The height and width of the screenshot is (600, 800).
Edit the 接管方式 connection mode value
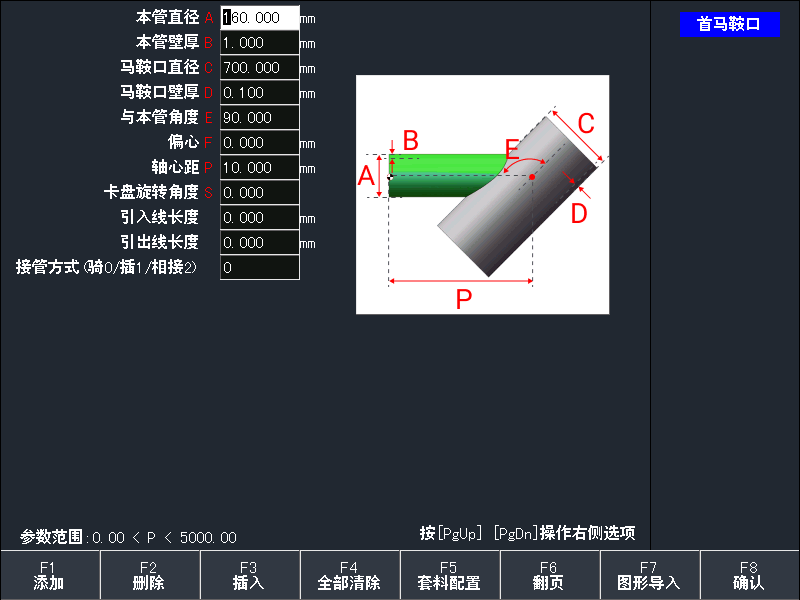click(x=258, y=267)
